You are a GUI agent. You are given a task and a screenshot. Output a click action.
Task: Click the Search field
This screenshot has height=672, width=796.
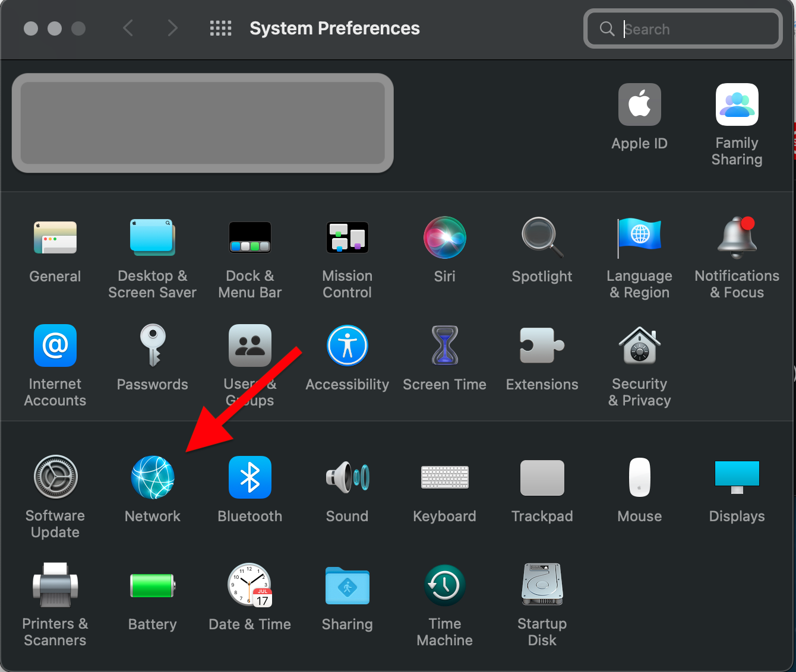point(683,28)
